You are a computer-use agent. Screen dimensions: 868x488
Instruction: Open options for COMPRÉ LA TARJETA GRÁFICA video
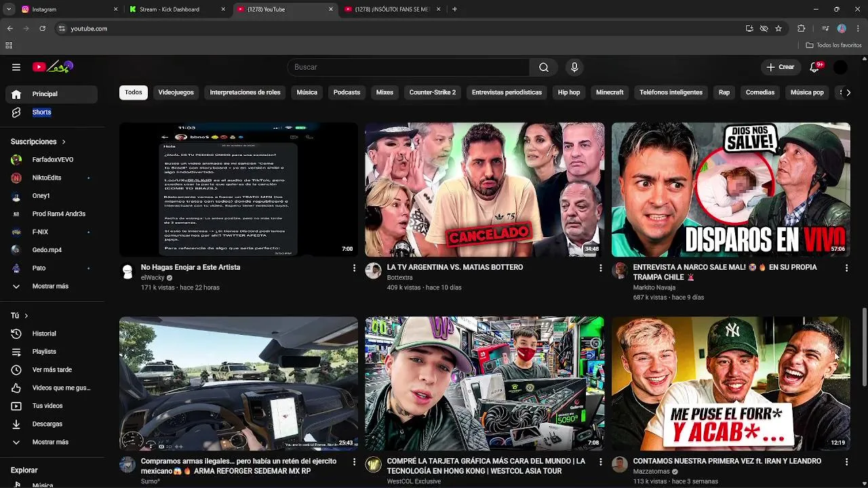(x=600, y=462)
